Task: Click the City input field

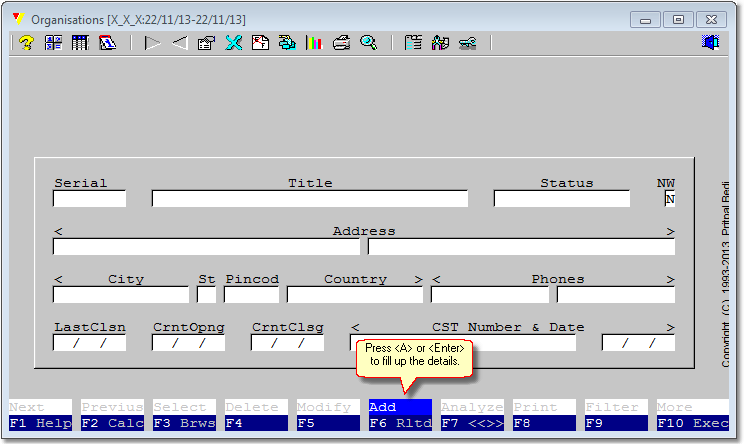Action: point(120,294)
